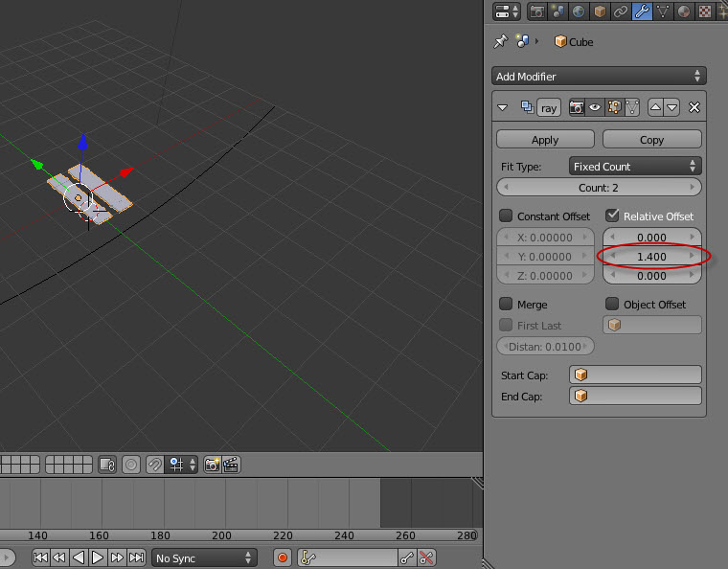
Task: Enable the Constant Offset checkbox
Action: [x=506, y=216]
